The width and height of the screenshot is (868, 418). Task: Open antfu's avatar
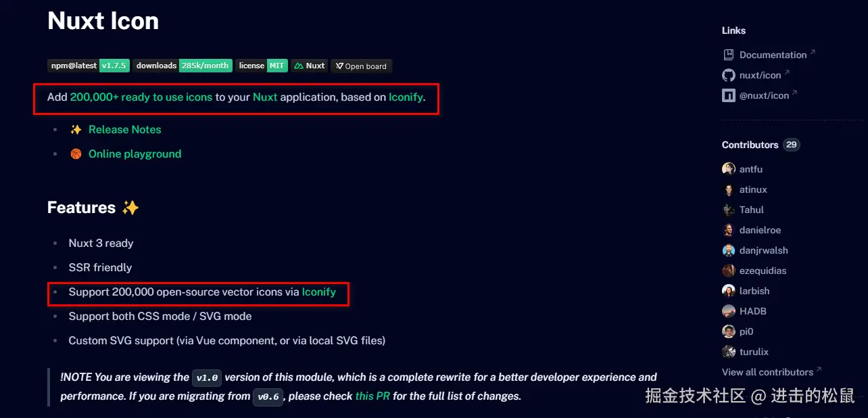728,169
